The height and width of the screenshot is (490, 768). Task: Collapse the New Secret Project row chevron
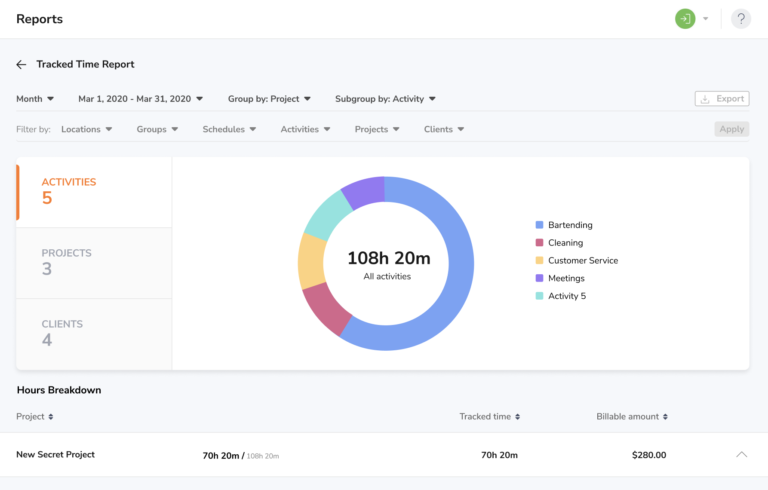tap(741, 455)
